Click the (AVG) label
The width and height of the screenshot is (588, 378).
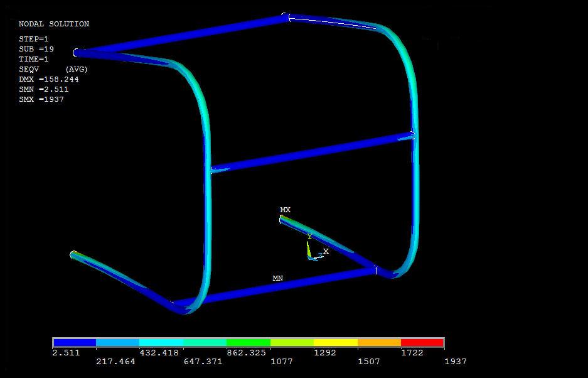click(x=77, y=70)
